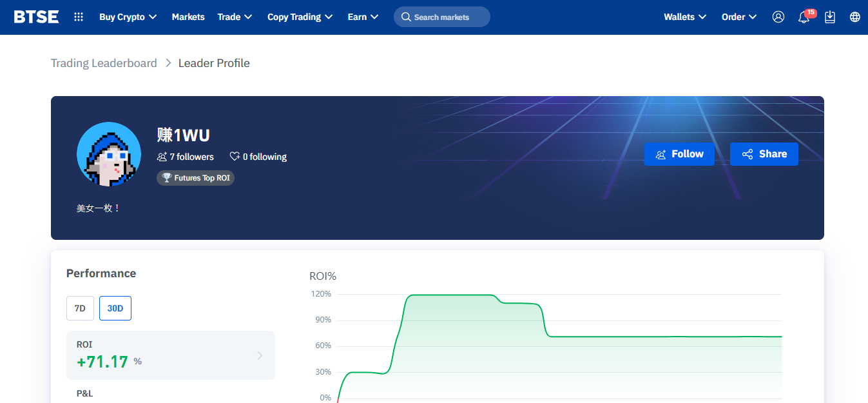
Task: Expand the Copy Trading dropdown
Action: (300, 17)
